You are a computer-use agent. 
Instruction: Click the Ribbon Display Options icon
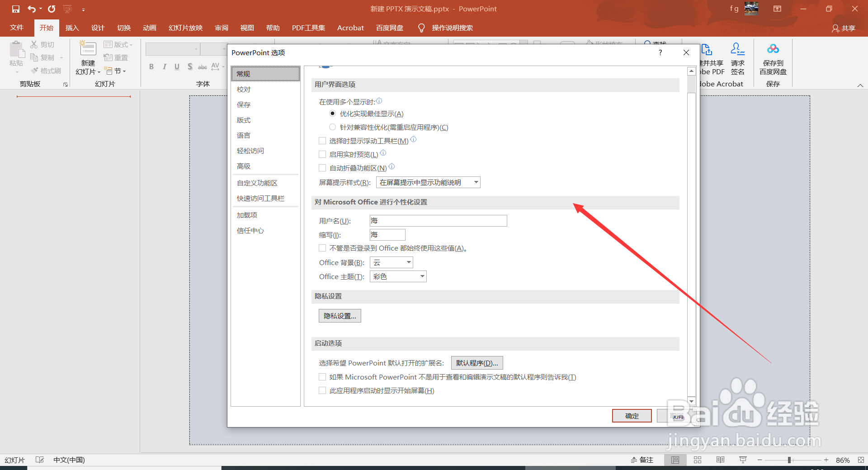click(x=777, y=9)
